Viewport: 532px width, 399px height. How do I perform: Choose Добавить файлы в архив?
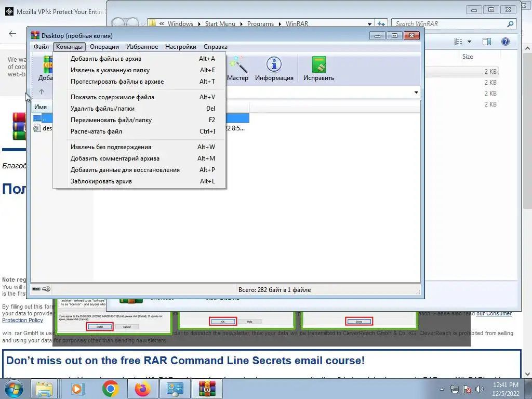pyautogui.click(x=139, y=59)
